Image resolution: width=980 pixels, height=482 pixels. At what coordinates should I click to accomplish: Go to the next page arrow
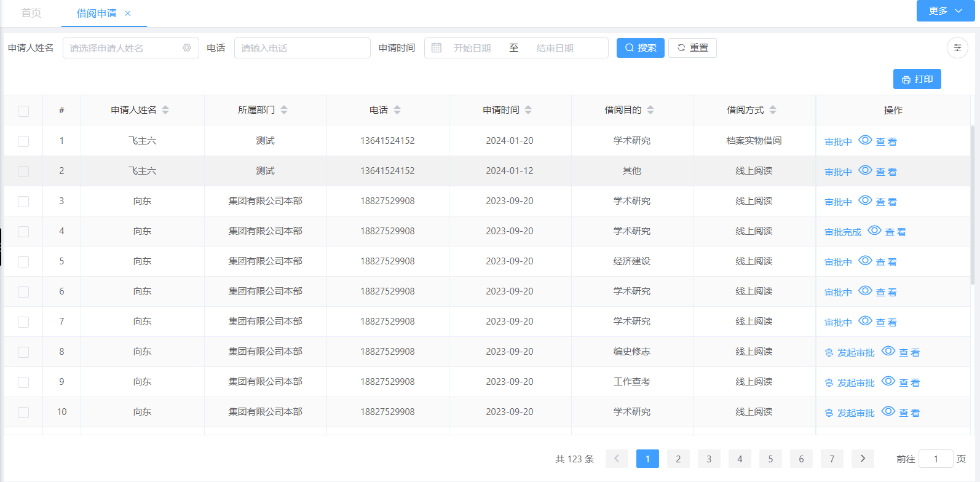[863, 459]
